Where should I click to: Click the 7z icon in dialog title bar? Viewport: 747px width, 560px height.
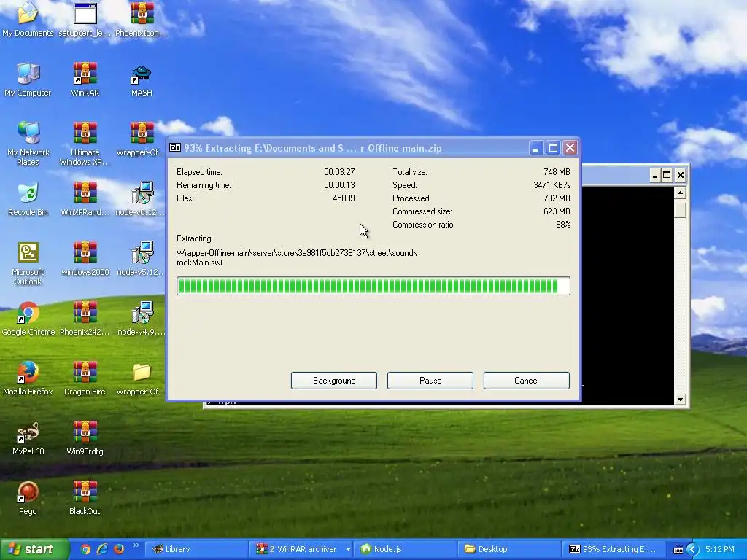[175, 147]
